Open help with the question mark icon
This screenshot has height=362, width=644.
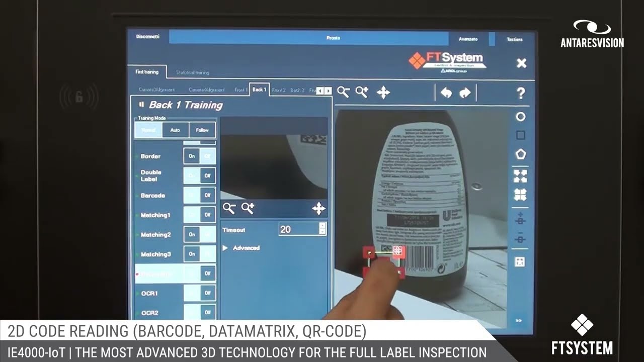pos(521,93)
